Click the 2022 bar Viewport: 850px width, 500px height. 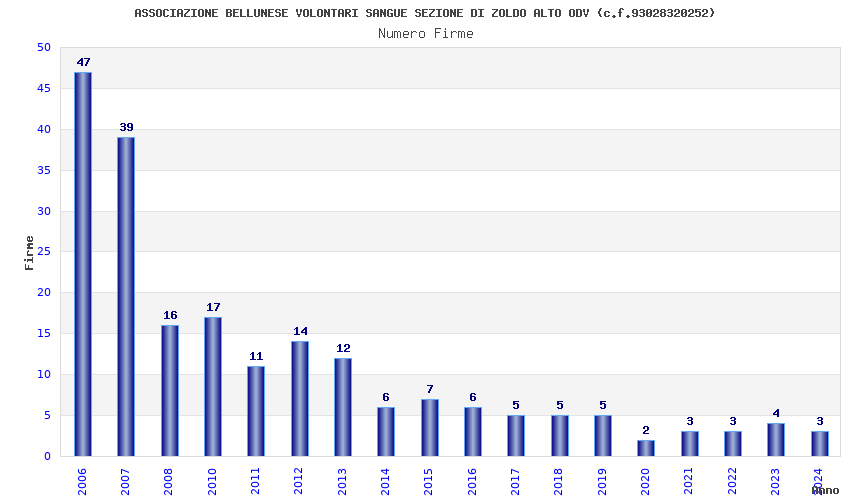pyautogui.click(x=733, y=444)
